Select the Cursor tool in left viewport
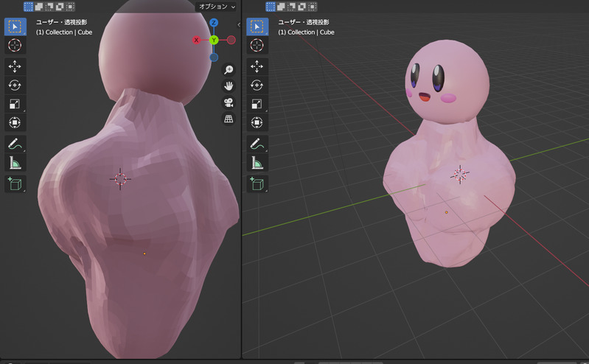The image size is (589, 364). point(15,45)
